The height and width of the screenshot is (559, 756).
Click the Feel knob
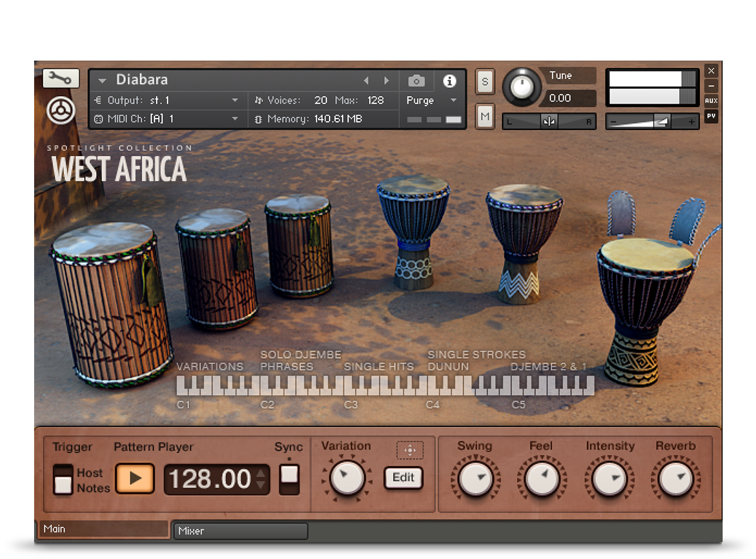pos(541,479)
